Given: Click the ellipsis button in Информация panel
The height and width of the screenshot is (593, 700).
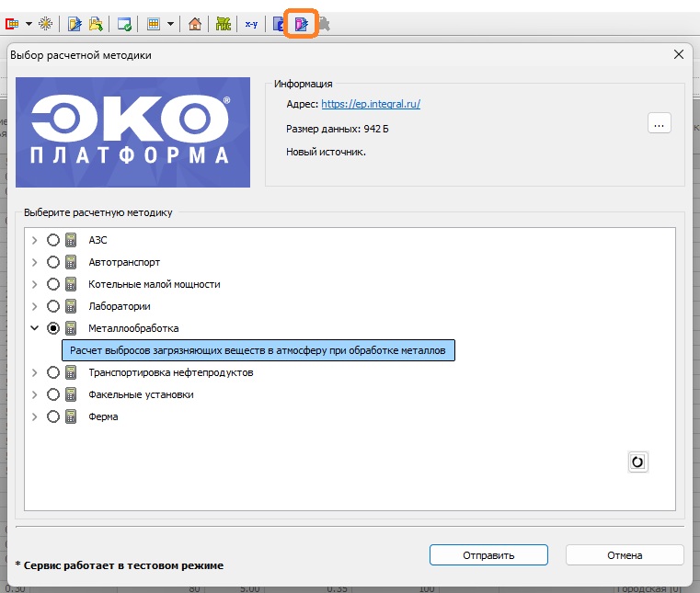Looking at the screenshot, I should click(x=659, y=123).
